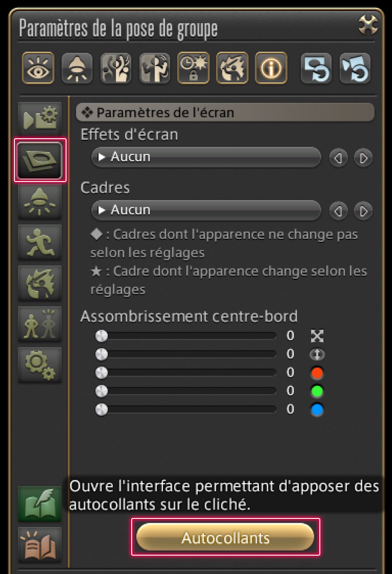Open the Cadres dropdown

coord(206,210)
